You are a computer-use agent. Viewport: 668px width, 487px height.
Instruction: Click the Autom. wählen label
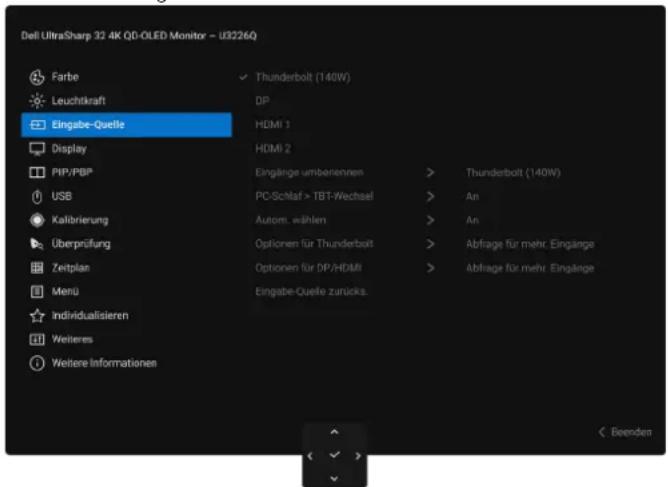pos(291,220)
